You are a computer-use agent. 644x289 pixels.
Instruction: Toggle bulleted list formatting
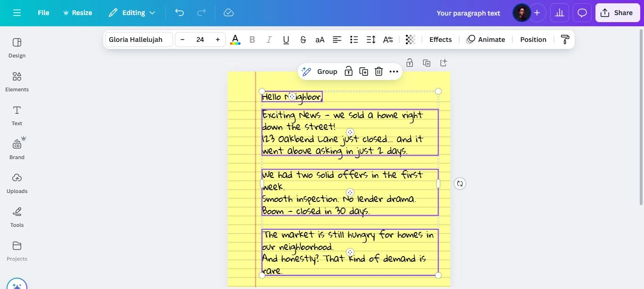pos(354,40)
